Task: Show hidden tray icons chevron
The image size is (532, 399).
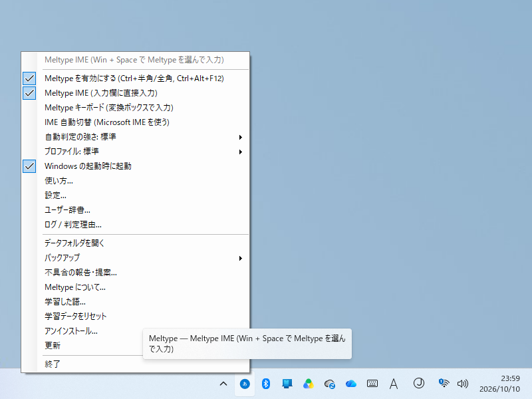Action: pyautogui.click(x=223, y=384)
